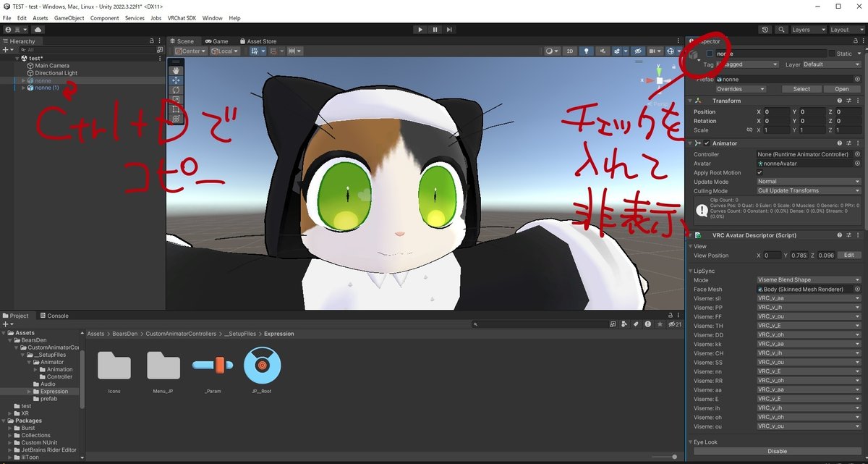
Task: Open the Culling Mode dropdown
Action: [x=809, y=191]
